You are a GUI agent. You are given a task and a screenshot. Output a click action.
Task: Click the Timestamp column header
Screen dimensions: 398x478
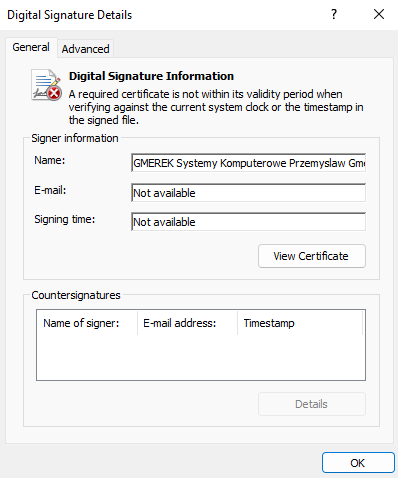pos(300,323)
